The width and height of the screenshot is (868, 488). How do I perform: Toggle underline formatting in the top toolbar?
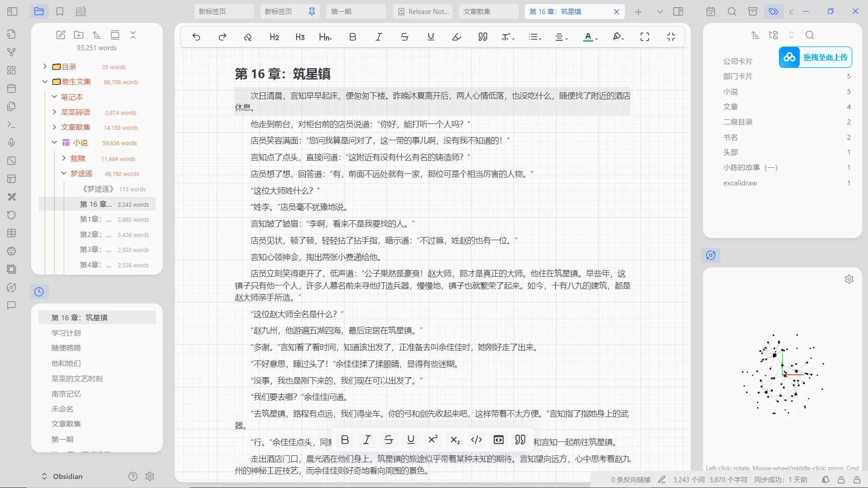coord(431,37)
